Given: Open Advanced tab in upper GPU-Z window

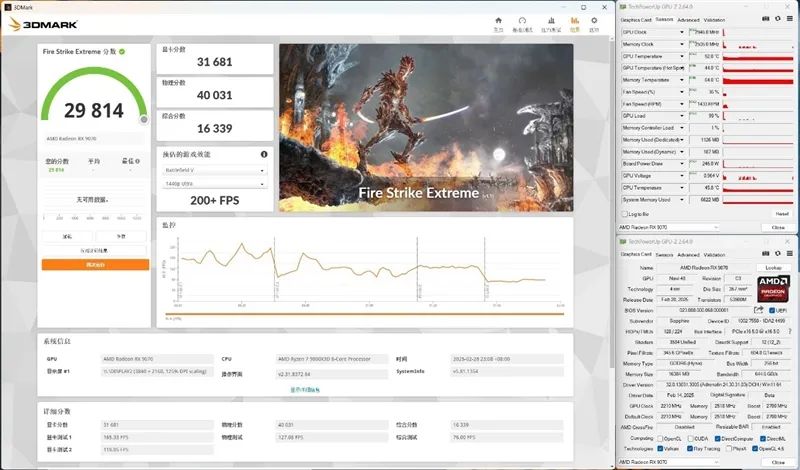Looking at the screenshot, I should (x=688, y=20).
